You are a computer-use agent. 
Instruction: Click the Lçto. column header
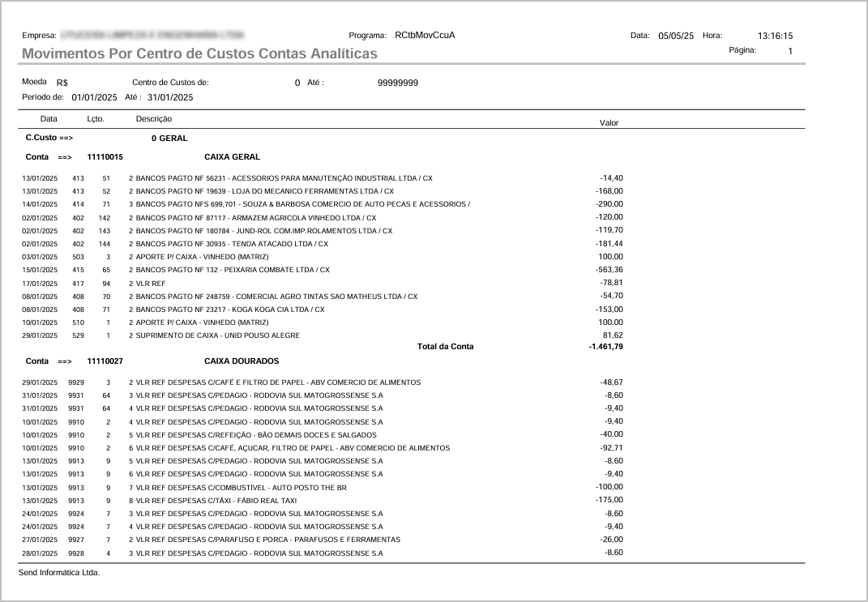click(96, 119)
